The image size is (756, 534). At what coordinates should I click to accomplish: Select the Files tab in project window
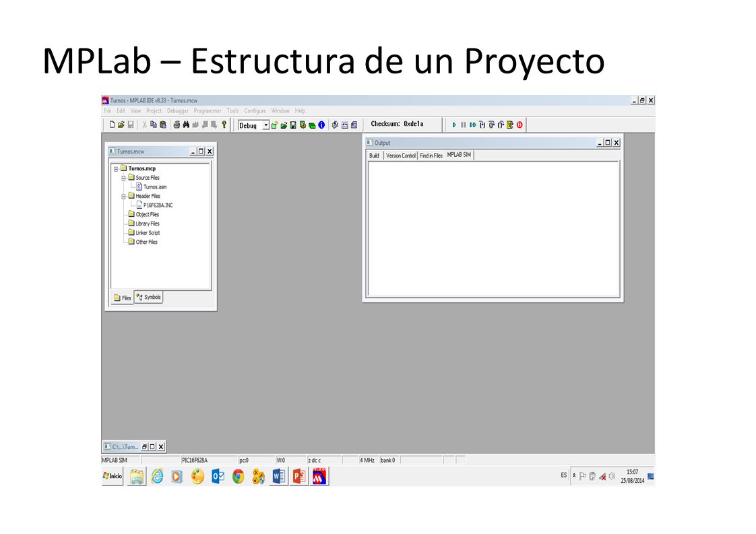click(x=122, y=298)
